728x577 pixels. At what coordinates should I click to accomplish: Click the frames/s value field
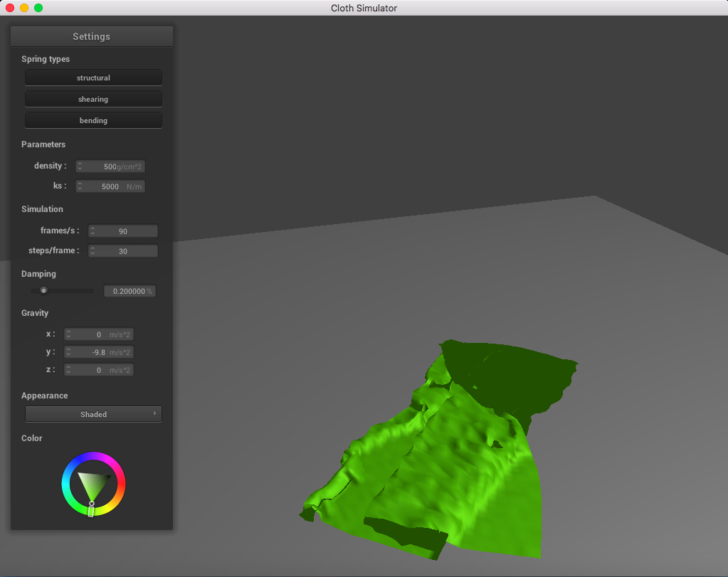tap(123, 231)
